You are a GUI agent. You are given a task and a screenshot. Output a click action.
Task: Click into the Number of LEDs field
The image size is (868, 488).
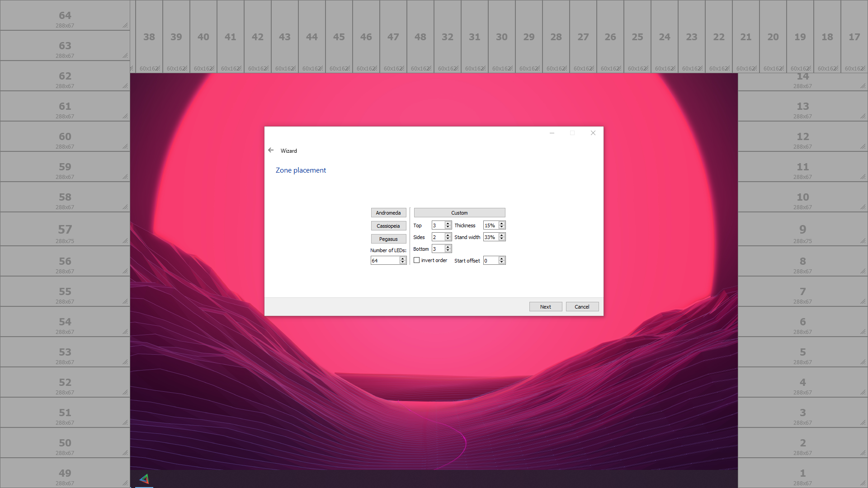click(385, 261)
